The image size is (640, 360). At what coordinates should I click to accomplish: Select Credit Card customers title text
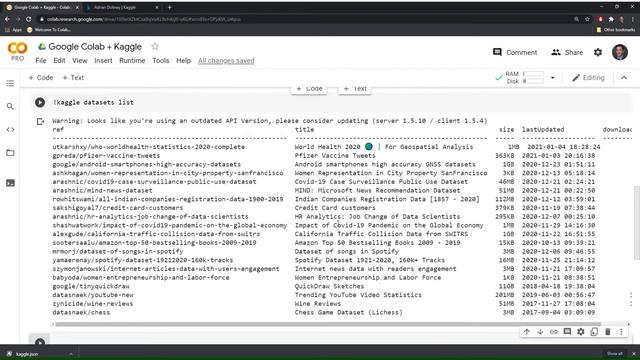point(335,208)
